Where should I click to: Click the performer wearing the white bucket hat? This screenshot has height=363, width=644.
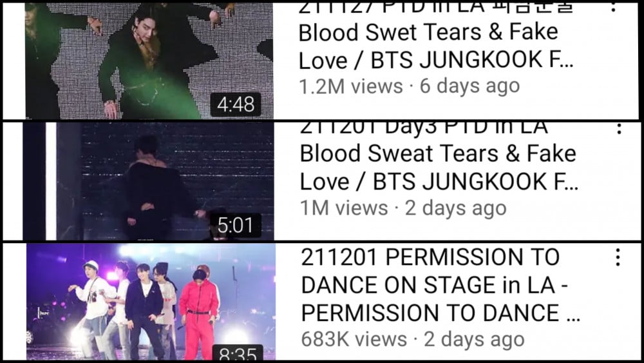click(x=91, y=309)
